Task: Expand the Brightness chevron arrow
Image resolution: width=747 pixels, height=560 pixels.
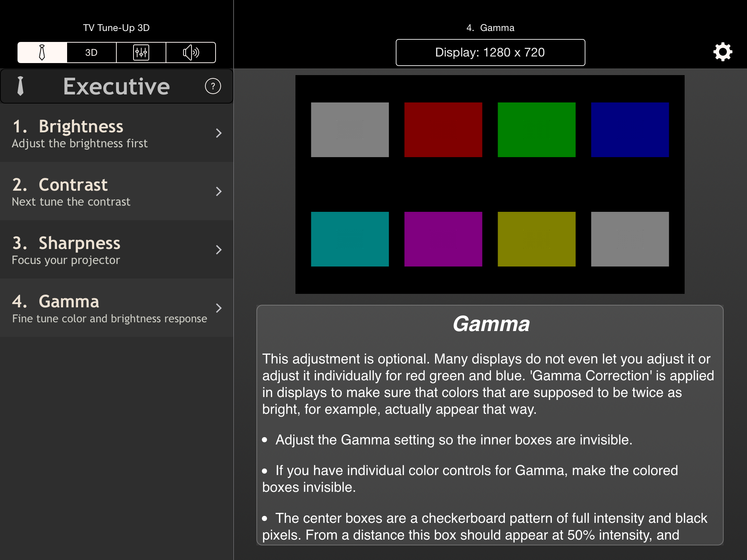Action: (218, 133)
